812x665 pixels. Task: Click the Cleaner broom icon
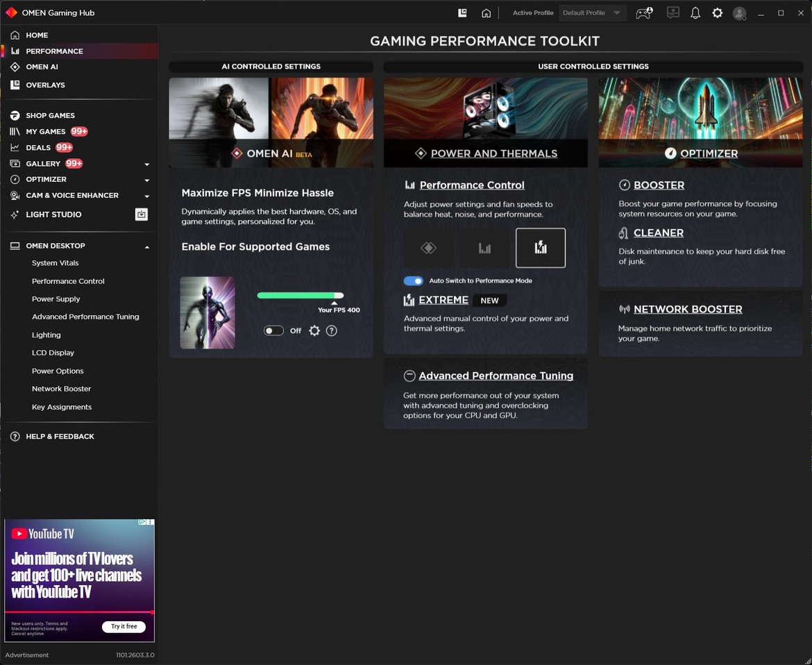623,233
